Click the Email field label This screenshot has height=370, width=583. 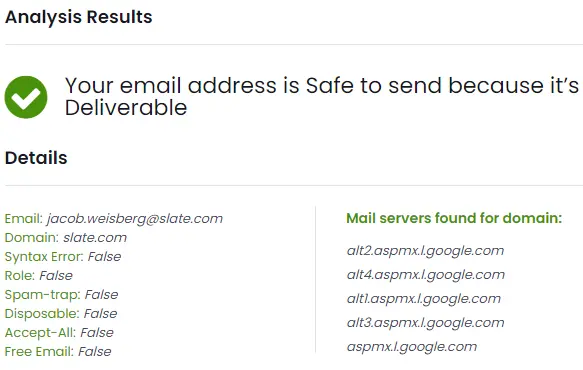[24, 219]
